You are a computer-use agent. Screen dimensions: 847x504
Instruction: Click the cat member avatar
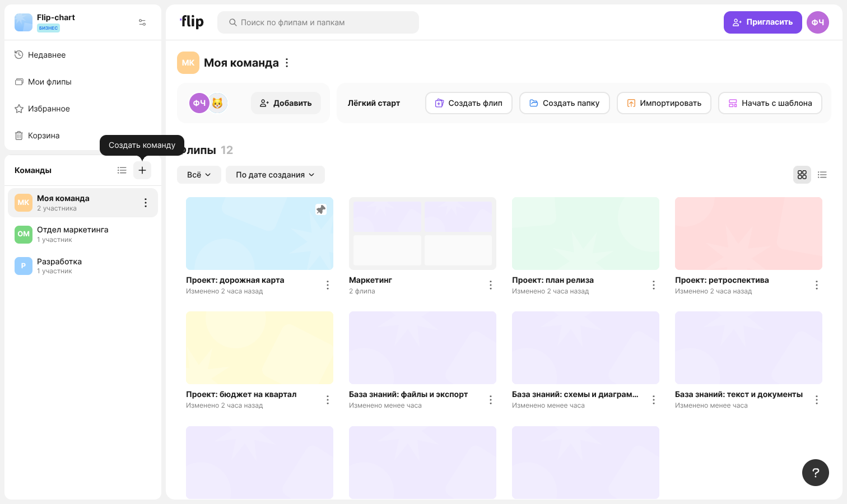(x=217, y=103)
